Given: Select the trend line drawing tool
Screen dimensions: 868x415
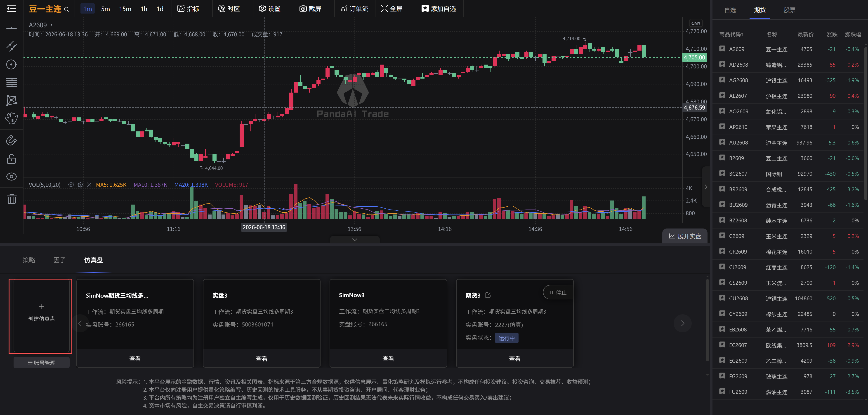Looking at the screenshot, I should click(x=12, y=46).
